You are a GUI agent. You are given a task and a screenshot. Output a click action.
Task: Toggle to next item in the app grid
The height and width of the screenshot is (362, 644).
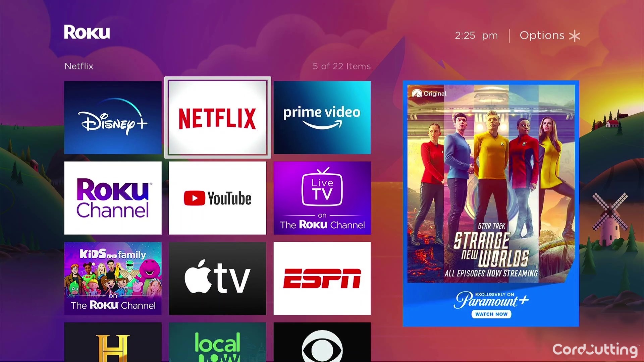point(322,117)
